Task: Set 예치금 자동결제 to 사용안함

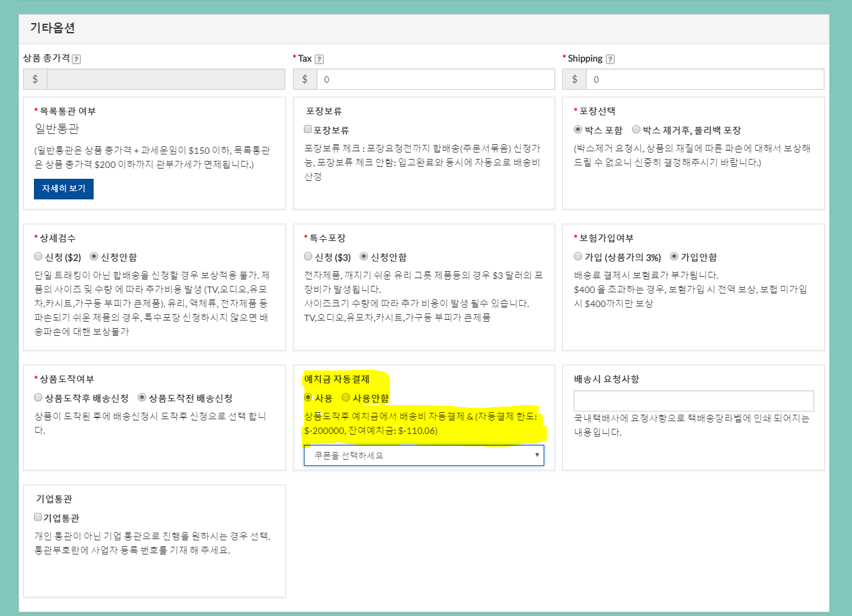Action: point(346,397)
